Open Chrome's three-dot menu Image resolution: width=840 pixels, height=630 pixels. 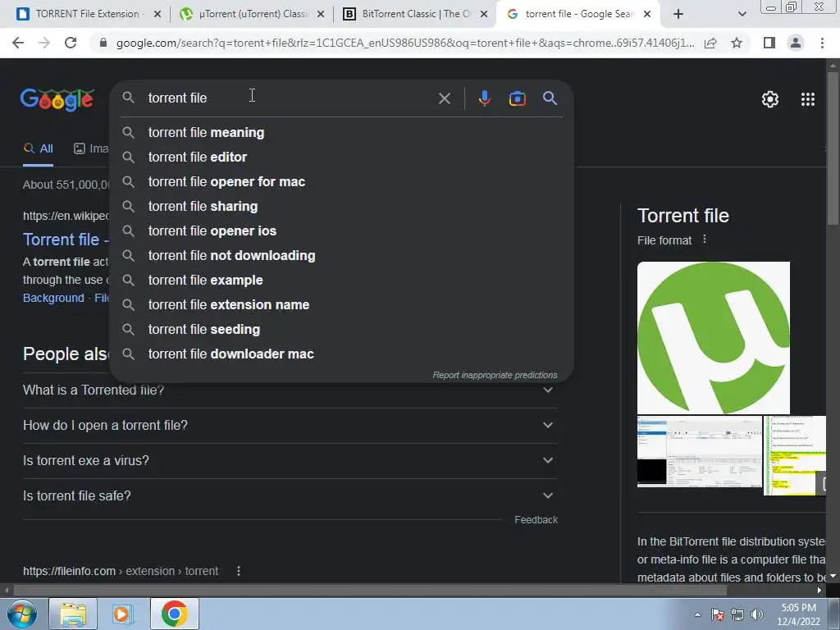pyautogui.click(x=822, y=43)
